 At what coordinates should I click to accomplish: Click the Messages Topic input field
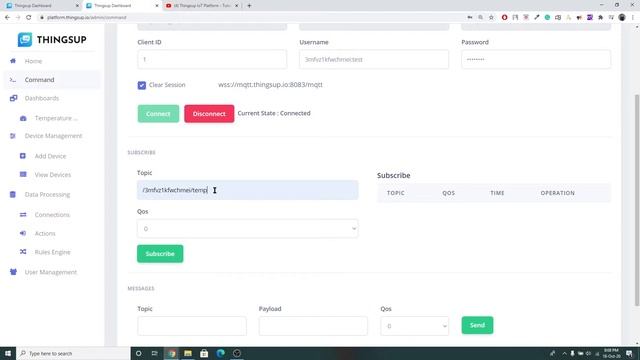192,326
